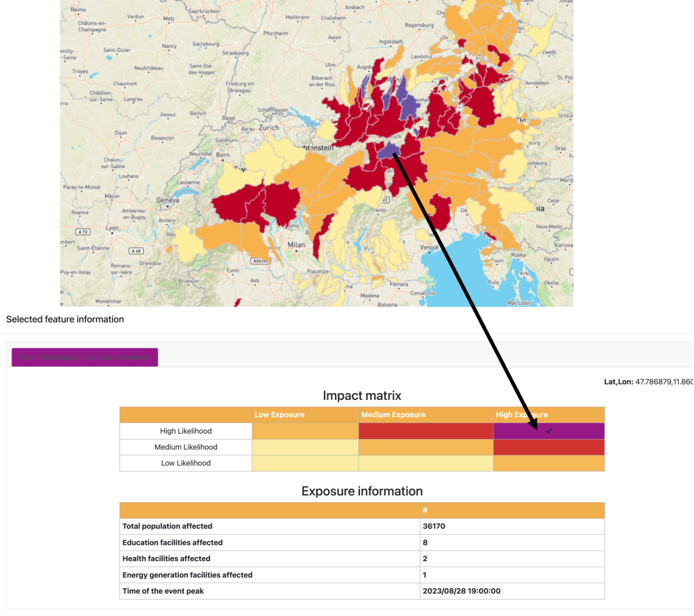Select the Time of the event peak timestamp
The image size is (694, 616).
pos(462,591)
